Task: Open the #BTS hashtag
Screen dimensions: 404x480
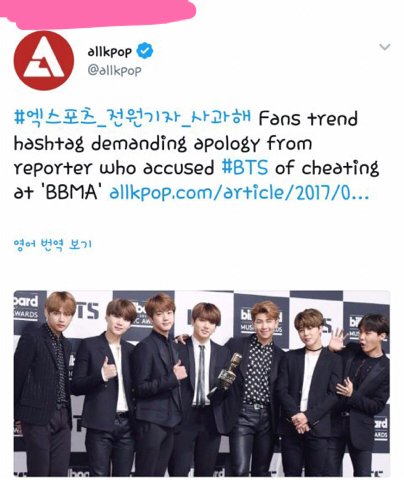Action: click(x=245, y=168)
